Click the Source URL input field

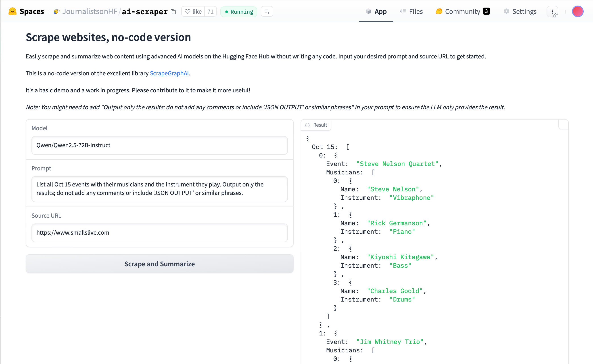[x=159, y=233]
